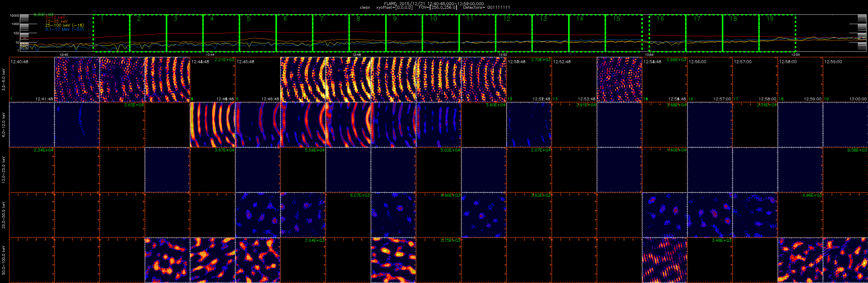The image size is (868, 283).
Task: Pick interval marker 5 on the light curve
Action: point(248,19)
